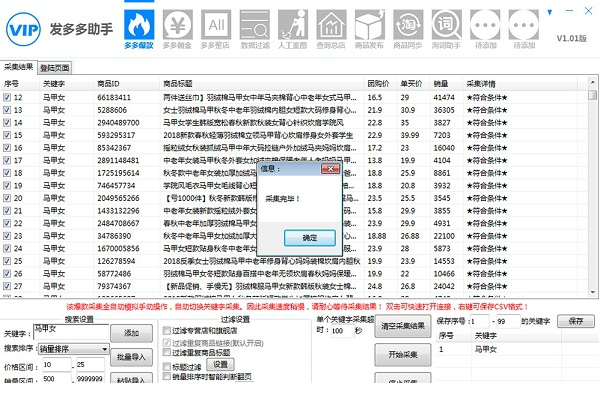Enable the 标题过滤 checkbox

point(166,366)
